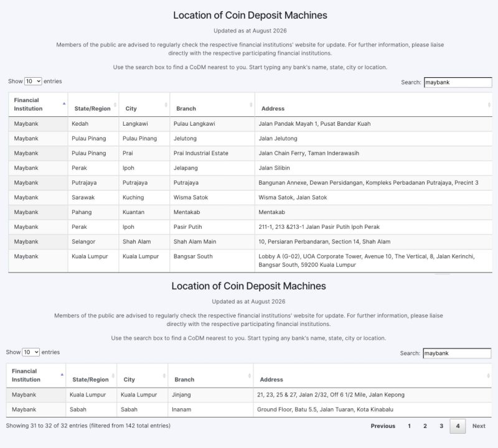
Task: Select the Mentakab branch cell
Action: (x=212, y=212)
